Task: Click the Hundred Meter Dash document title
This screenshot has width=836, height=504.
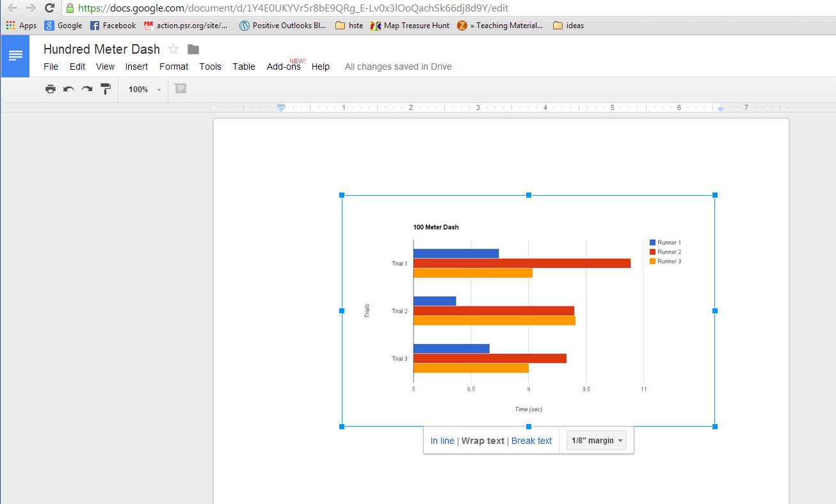Action: tap(102, 49)
